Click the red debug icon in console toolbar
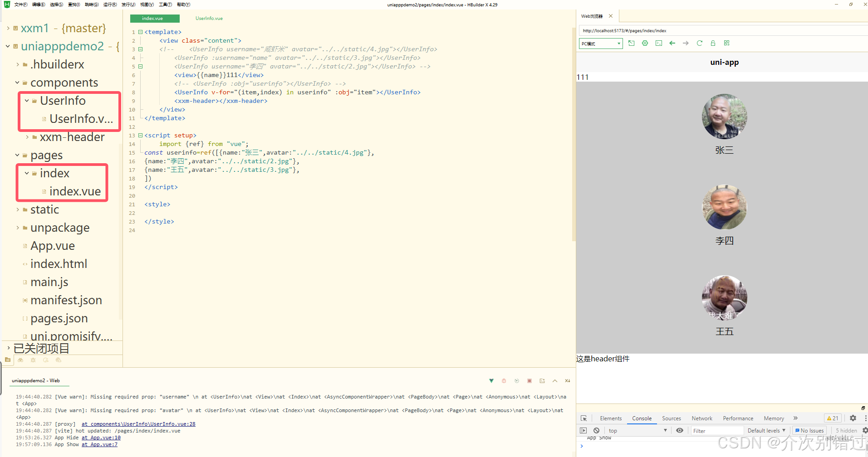 [x=504, y=381]
